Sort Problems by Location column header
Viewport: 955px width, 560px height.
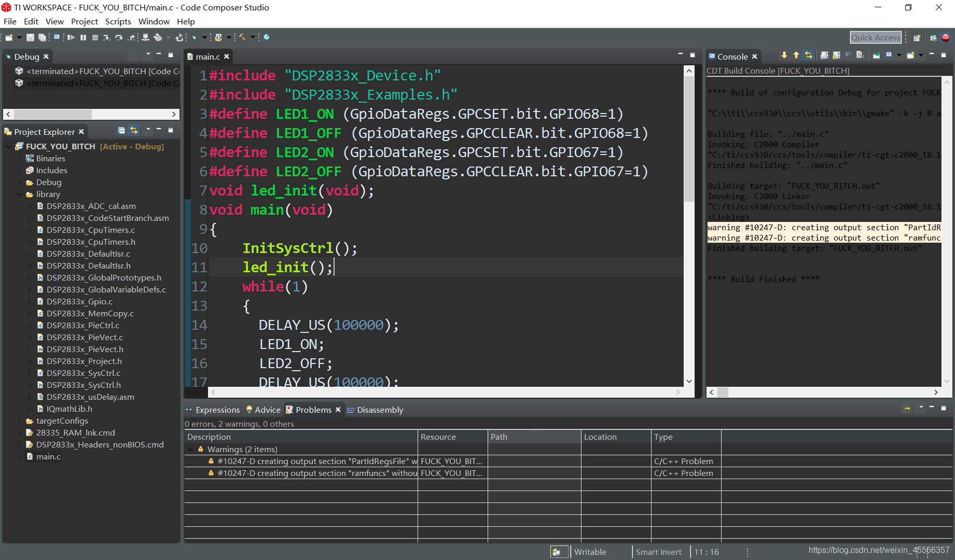pos(616,437)
